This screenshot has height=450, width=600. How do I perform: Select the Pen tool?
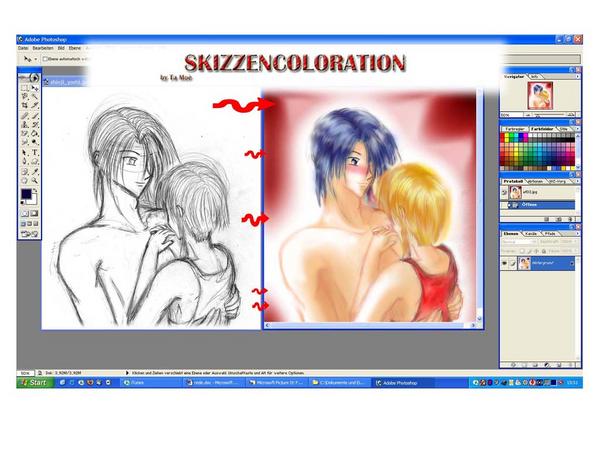pos(24,161)
